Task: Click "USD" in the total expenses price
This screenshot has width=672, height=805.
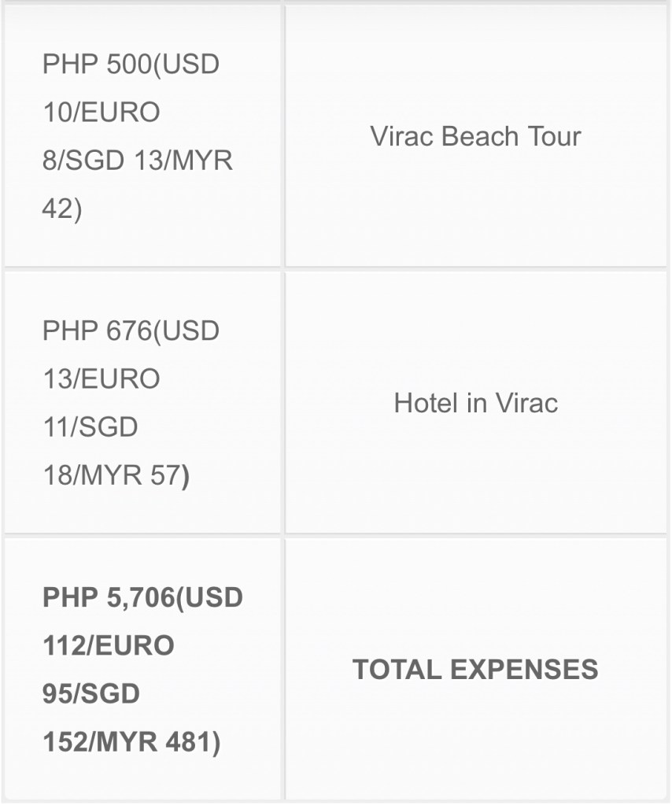Action: coord(212,597)
